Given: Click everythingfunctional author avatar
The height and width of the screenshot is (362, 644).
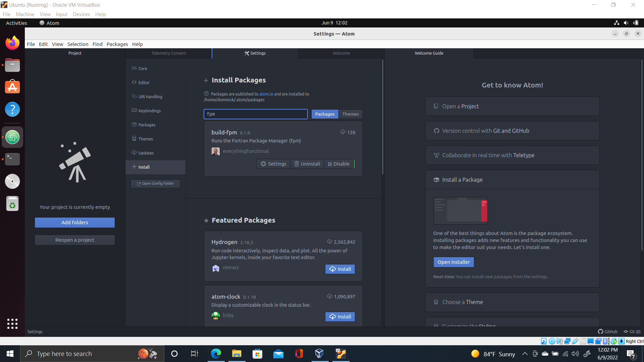Looking at the screenshot, I should pyautogui.click(x=216, y=151).
